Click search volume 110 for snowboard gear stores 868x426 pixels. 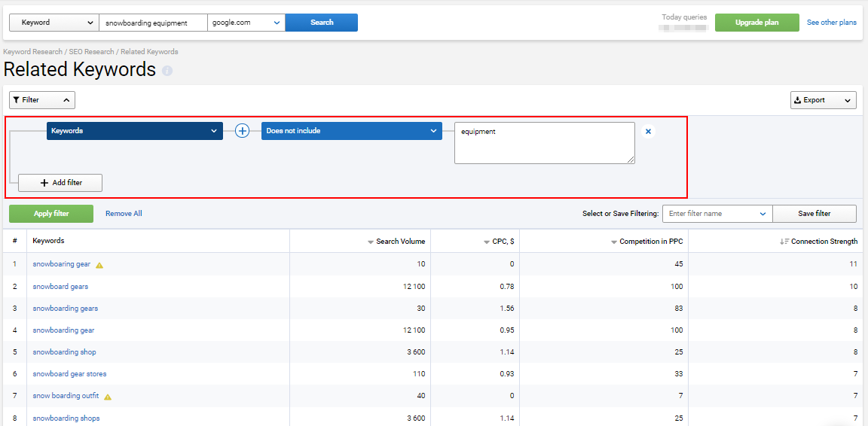(x=420, y=374)
